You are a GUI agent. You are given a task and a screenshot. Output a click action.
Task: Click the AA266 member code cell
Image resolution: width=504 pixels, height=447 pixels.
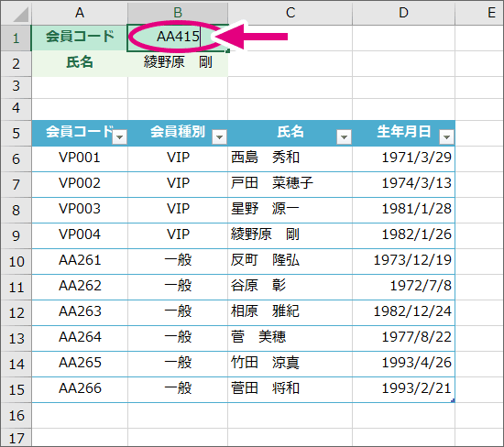pyautogui.click(x=80, y=389)
